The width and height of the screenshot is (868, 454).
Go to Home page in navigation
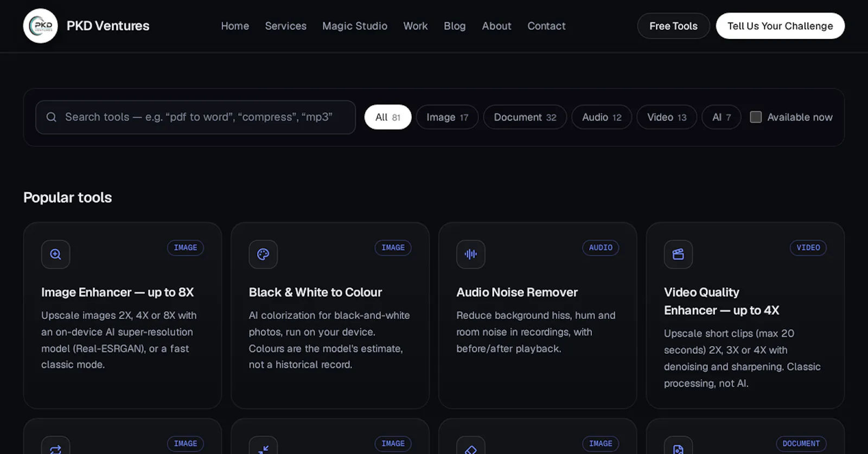[x=235, y=26]
